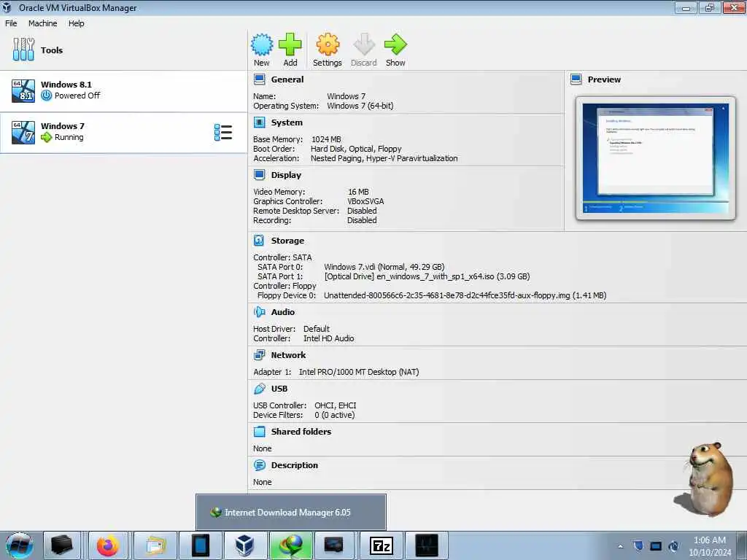
Task: Open the General settings header link
Action: pyautogui.click(x=287, y=79)
